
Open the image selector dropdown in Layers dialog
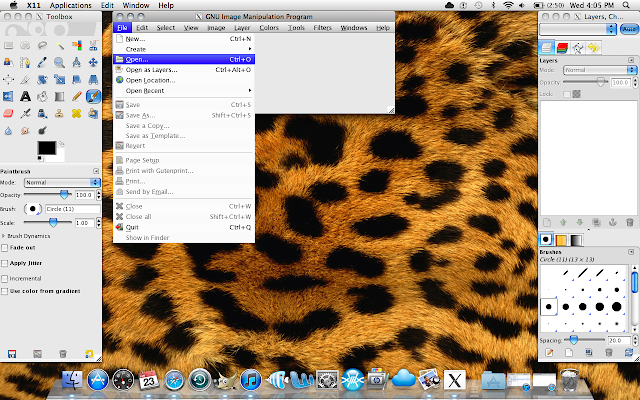(x=578, y=29)
